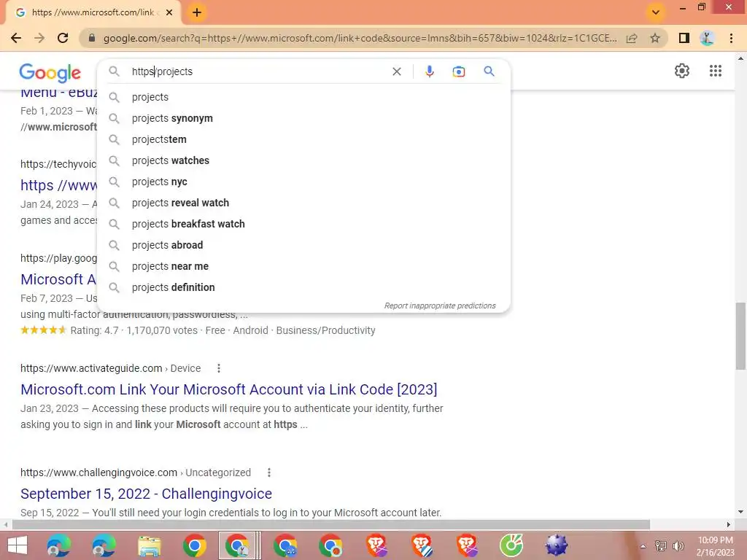The width and height of the screenshot is (747, 560).
Task: Show hidden system tray icons
Action: (643, 546)
